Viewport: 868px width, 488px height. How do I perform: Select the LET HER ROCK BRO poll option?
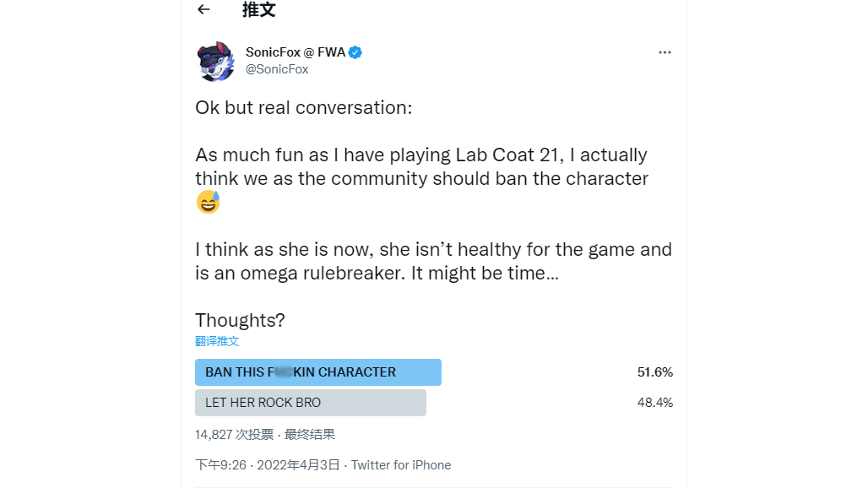(311, 403)
